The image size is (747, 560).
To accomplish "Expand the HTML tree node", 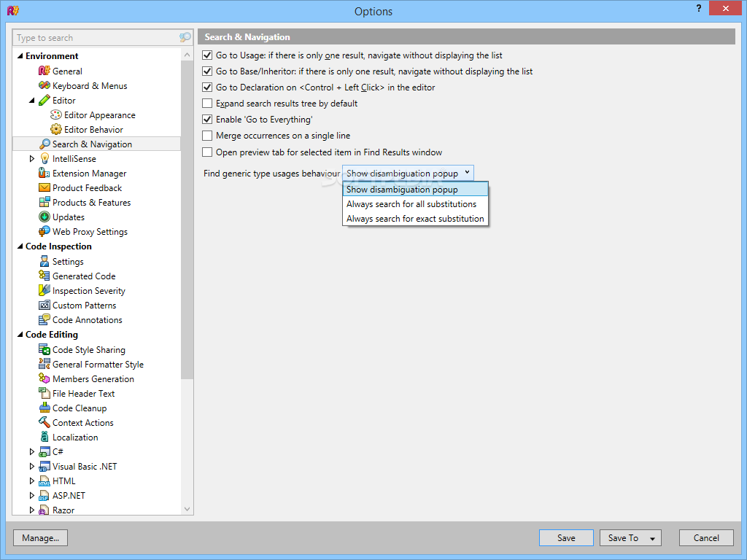I will [x=32, y=481].
